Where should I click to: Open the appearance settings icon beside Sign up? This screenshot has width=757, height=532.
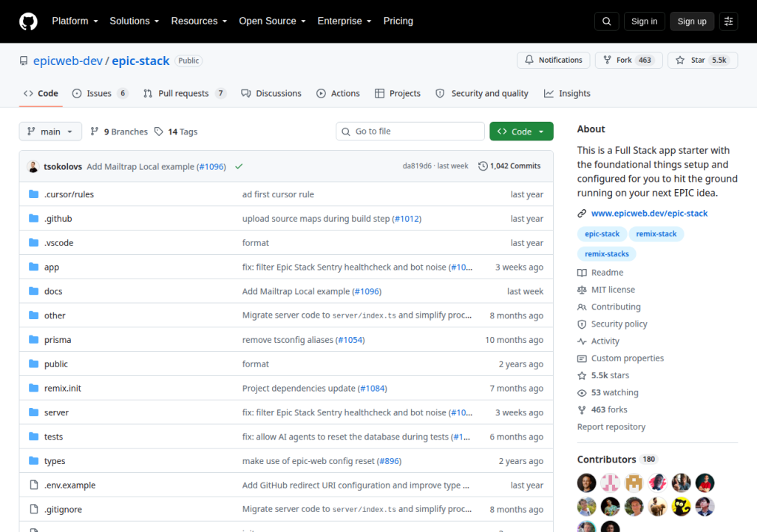[728, 21]
